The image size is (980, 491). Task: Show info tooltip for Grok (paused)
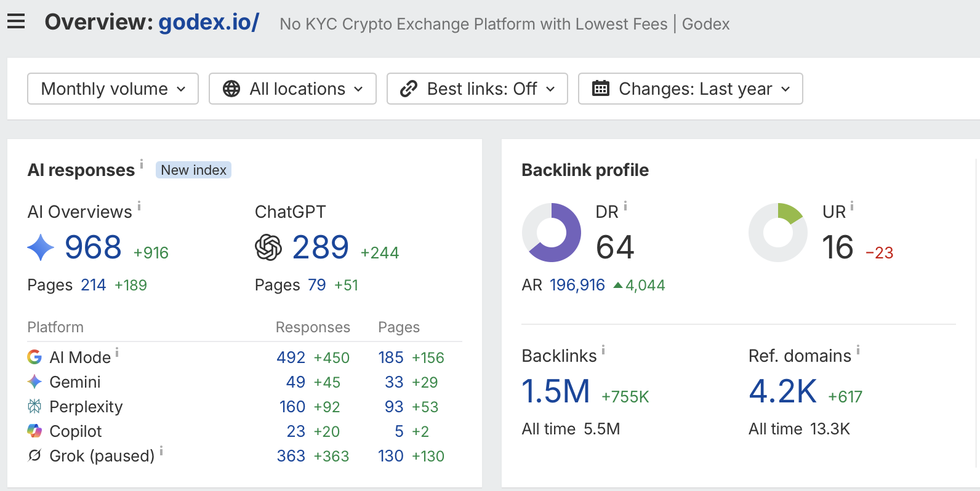[x=161, y=450]
